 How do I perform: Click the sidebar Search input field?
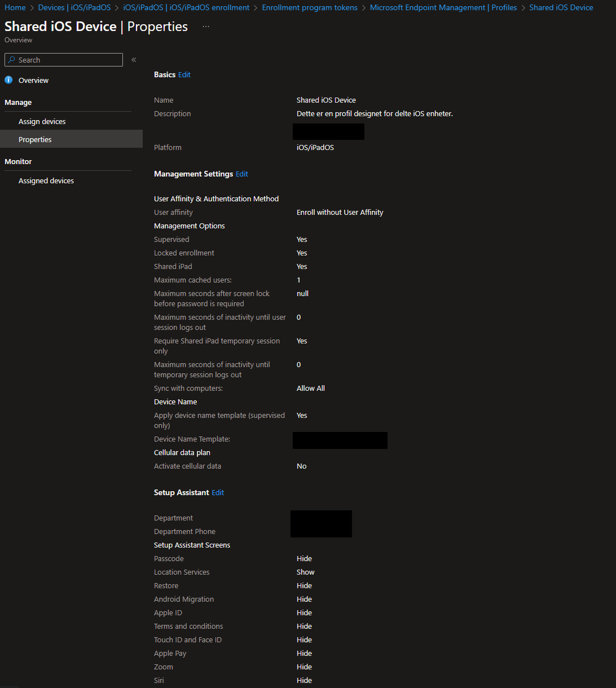tap(63, 60)
